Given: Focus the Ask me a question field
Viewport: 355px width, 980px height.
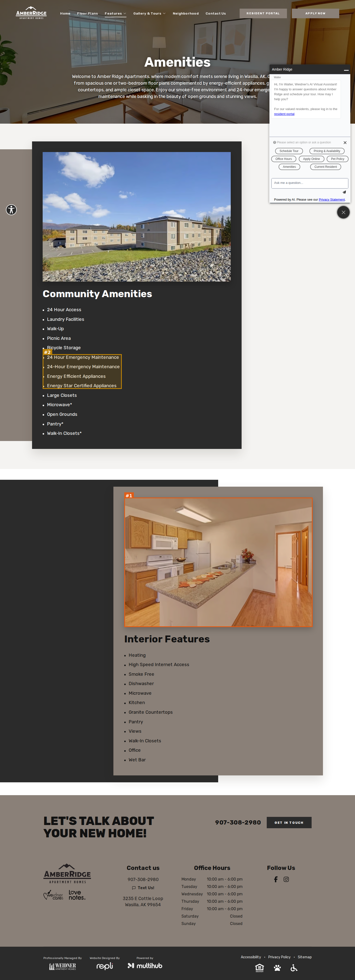Looking at the screenshot, I should point(310,183).
